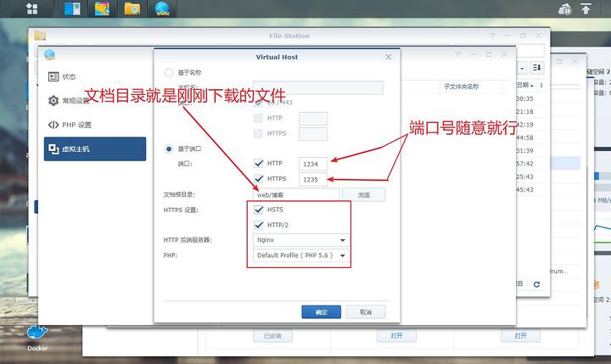This screenshot has height=364, width=611.
Task: Toggle the name-based HTTP checkbox
Action: (x=258, y=118)
